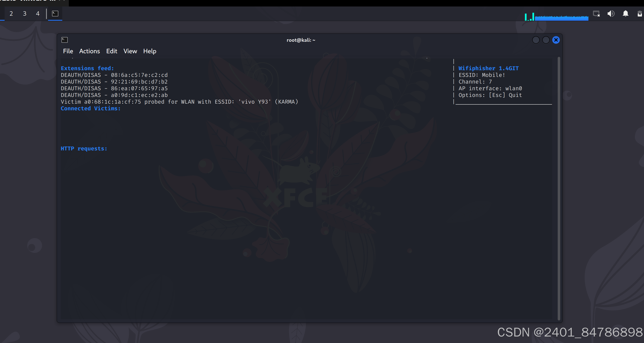Screen dimensions: 644x343
Task: Switch to workspace 2
Action: [x=11, y=14]
